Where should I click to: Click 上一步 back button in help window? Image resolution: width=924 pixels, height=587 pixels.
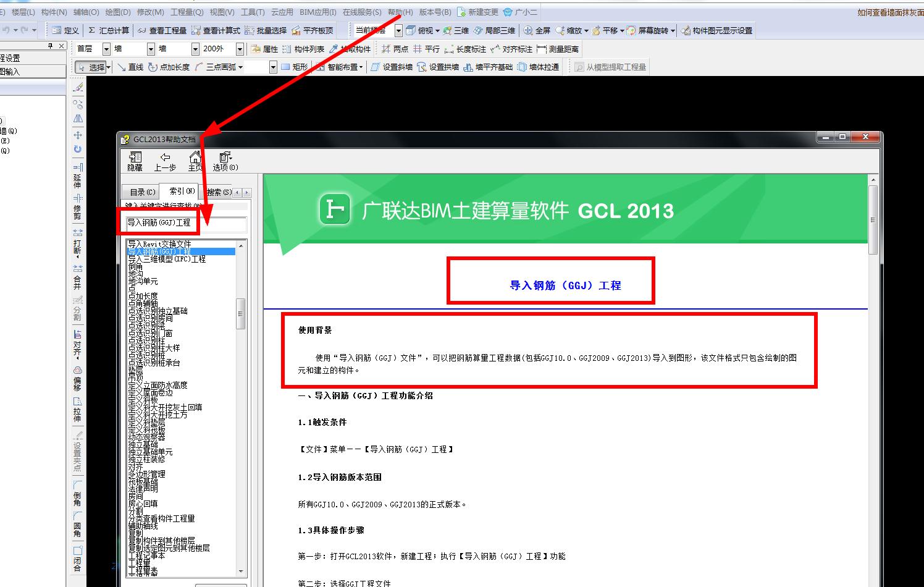tap(165, 161)
